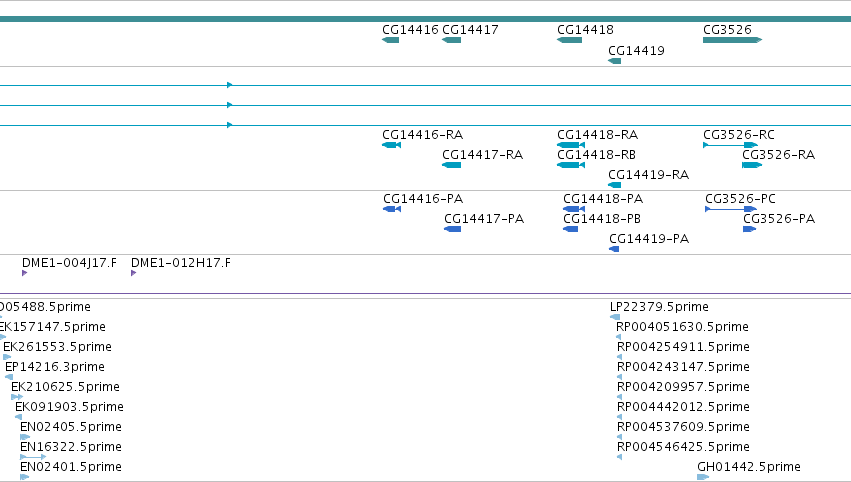Click the EK091903.5prime EST
851x482 pixels.
(18, 417)
